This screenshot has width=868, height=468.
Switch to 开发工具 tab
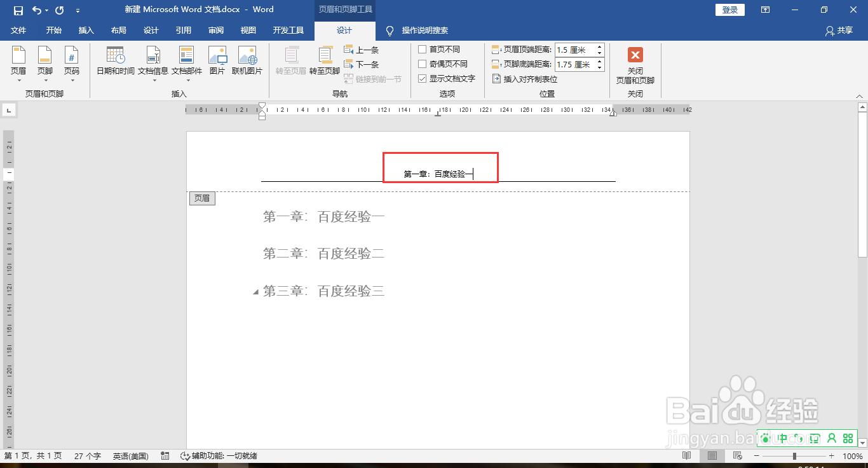pos(288,31)
